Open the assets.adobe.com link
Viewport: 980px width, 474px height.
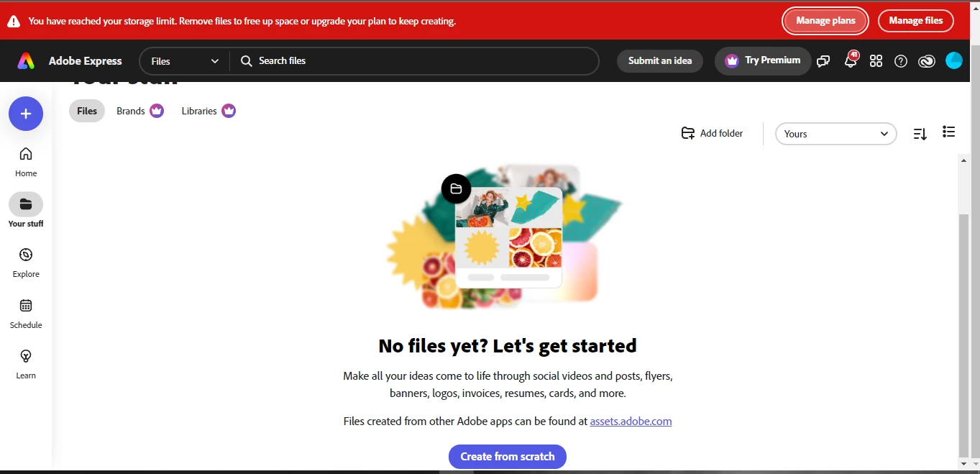631,421
